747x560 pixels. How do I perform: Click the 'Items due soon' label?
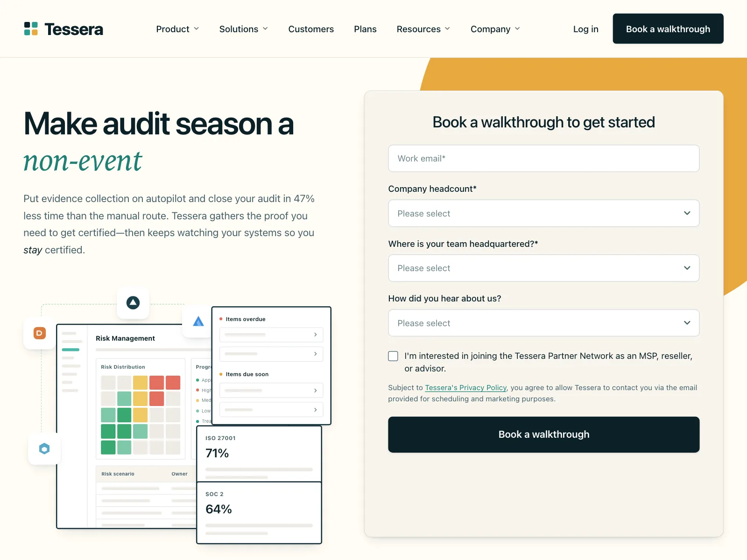pos(247,374)
